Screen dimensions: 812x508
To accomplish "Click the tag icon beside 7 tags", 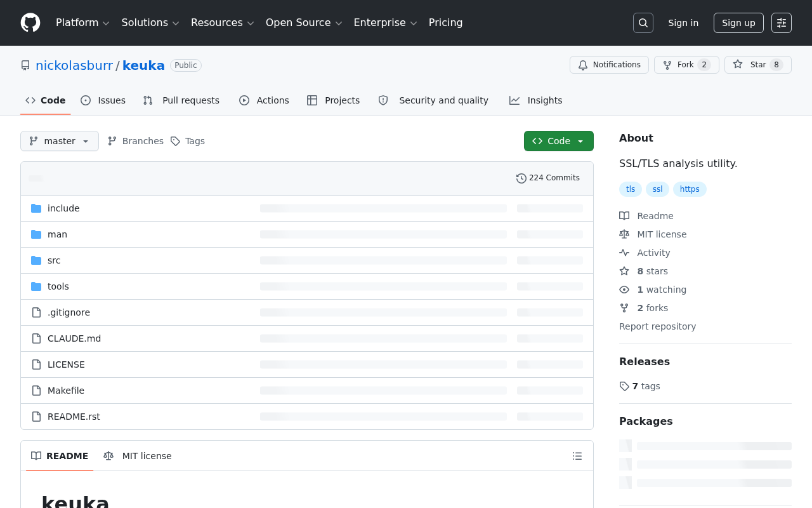I will click(x=624, y=386).
